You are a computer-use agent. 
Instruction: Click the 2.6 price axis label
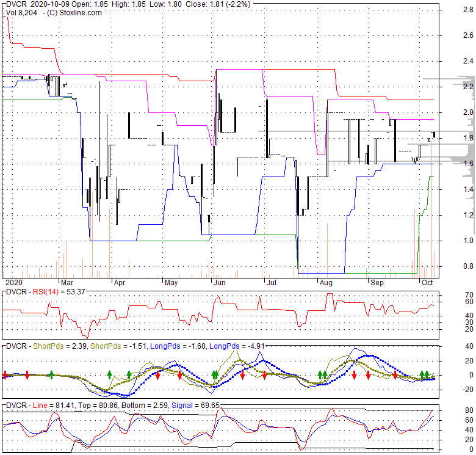(x=468, y=35)
